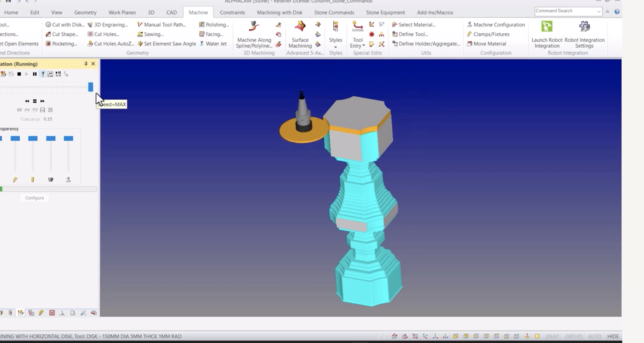This screenshot has height=343, width=644.
Task: Pin the simulation panel
Action: (x=86, y=64)
